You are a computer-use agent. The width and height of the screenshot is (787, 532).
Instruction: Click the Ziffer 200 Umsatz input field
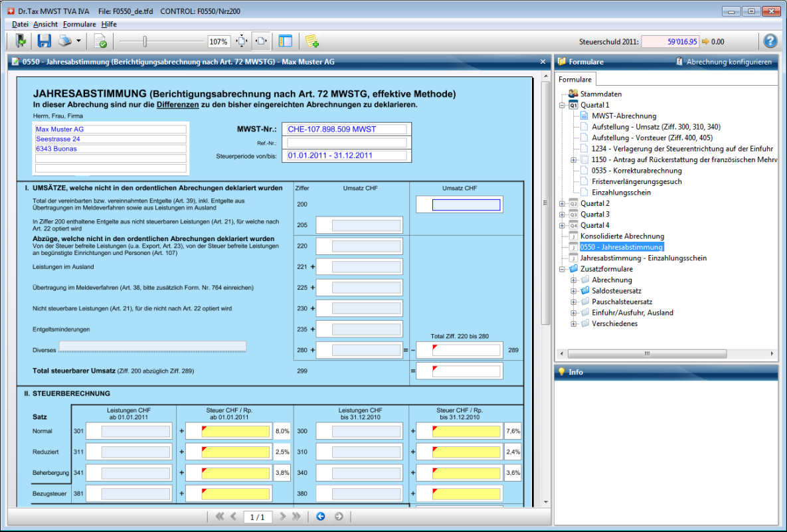point(466,205)
